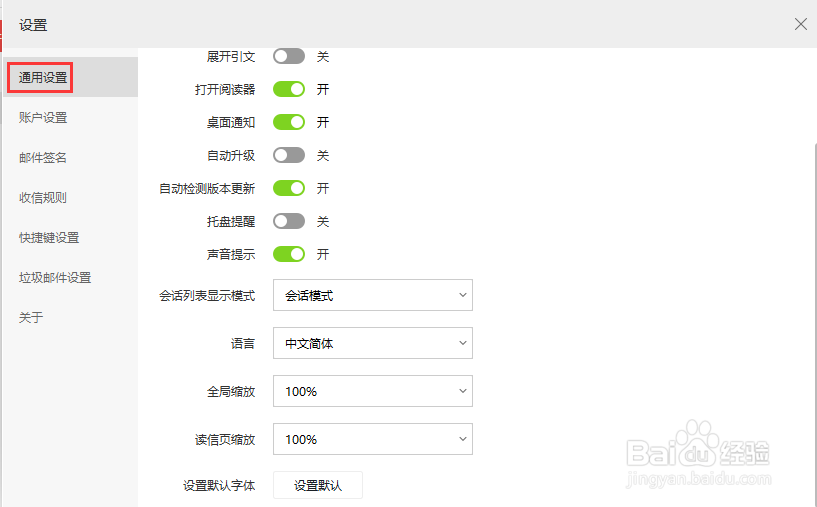The height and width of the screenshot is (507, 817).
Task: Select the 通用设置 sidebar tab
Action: (44, 77)
